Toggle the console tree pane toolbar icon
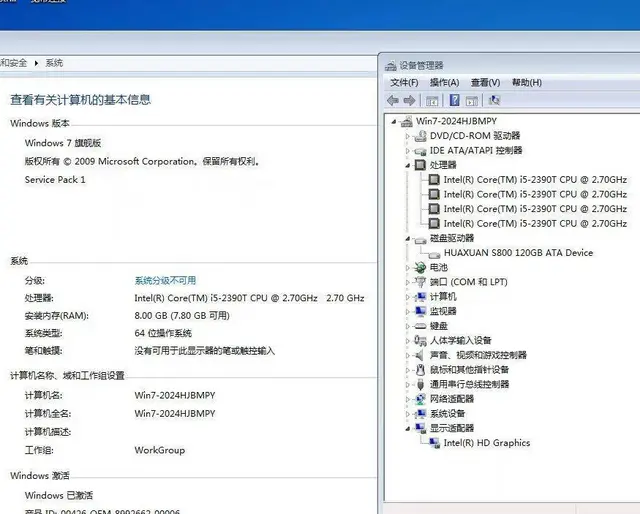 point(432,100)
